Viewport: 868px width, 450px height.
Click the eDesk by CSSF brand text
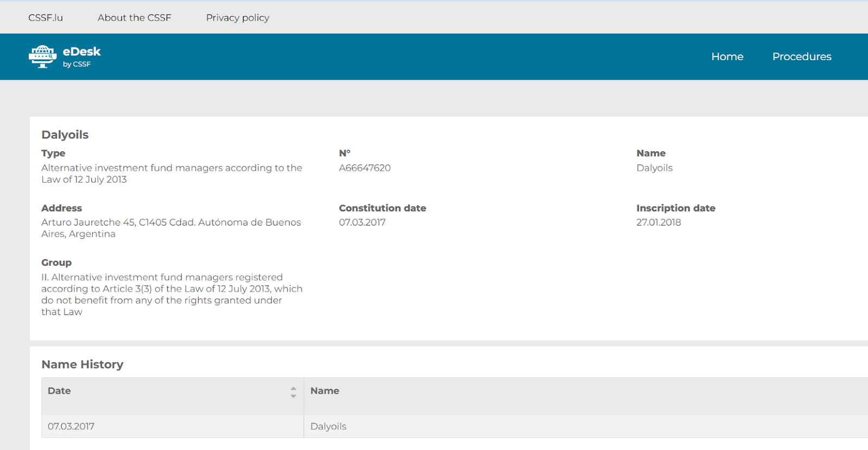coord(81,56)
